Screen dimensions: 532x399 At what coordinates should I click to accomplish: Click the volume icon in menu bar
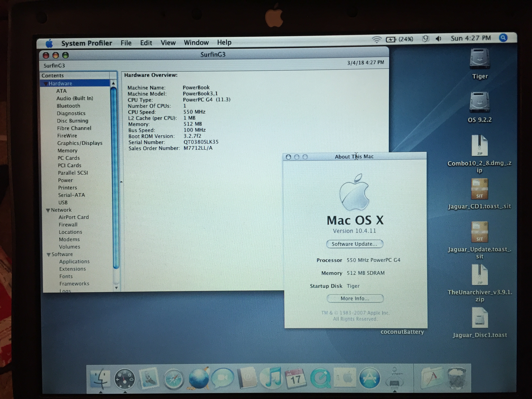pyautogui.click(x=438, y=39)
